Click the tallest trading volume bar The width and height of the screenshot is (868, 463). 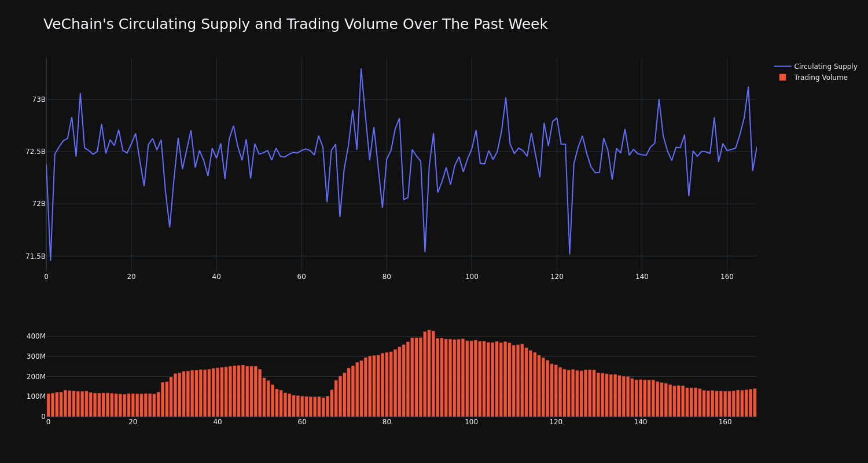pyautogui.click(x=429, y=373)
